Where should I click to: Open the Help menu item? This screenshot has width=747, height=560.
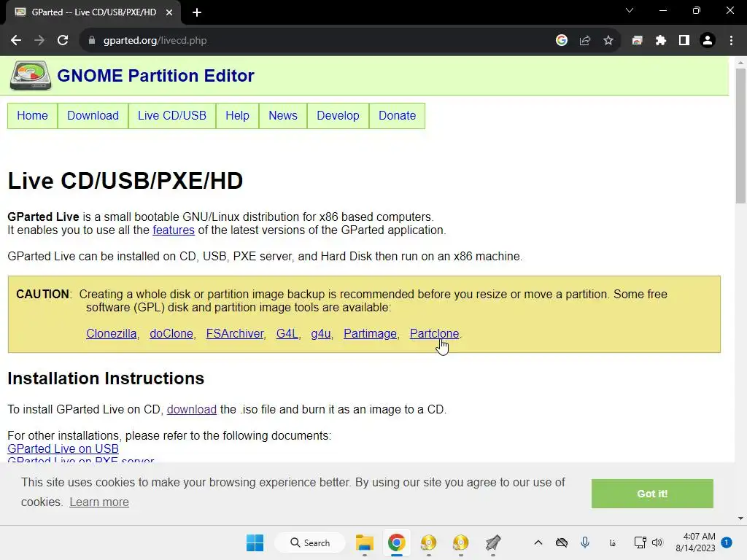237,116
